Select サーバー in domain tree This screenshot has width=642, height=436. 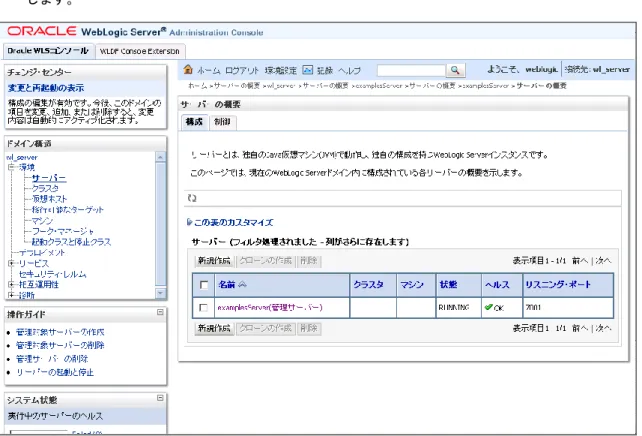[x=49, y=178]
